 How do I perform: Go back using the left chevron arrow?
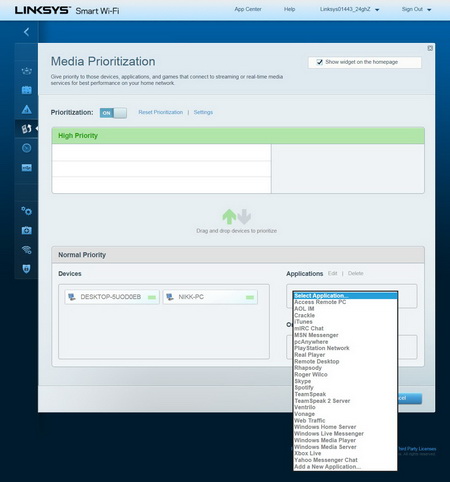(27, 32)
